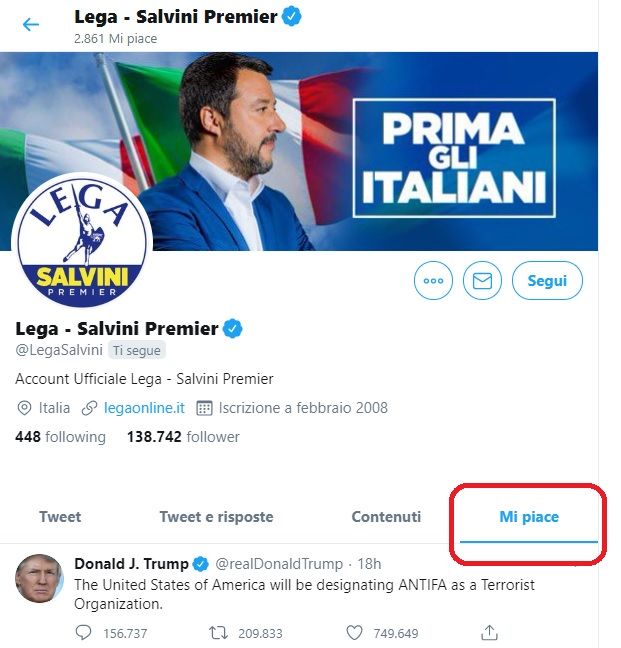Select the Contenuti tab
The width and height of the screenshot is (621, 648).
(386, 517)
